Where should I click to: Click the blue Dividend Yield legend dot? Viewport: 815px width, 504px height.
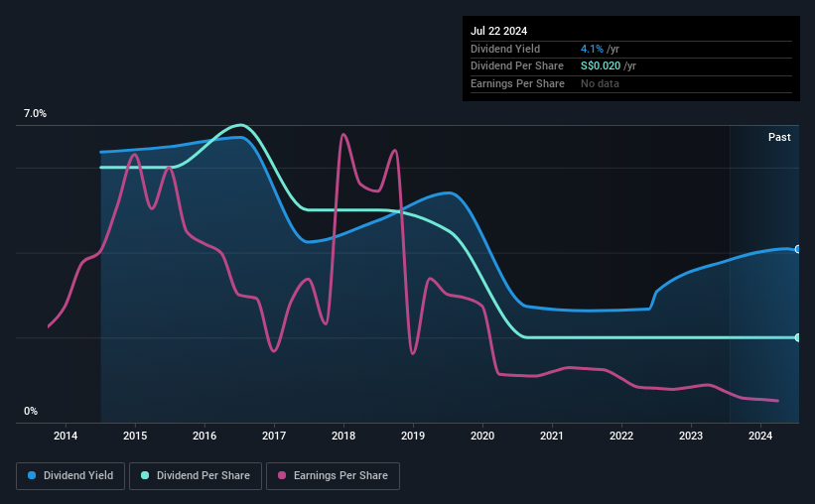32,475
